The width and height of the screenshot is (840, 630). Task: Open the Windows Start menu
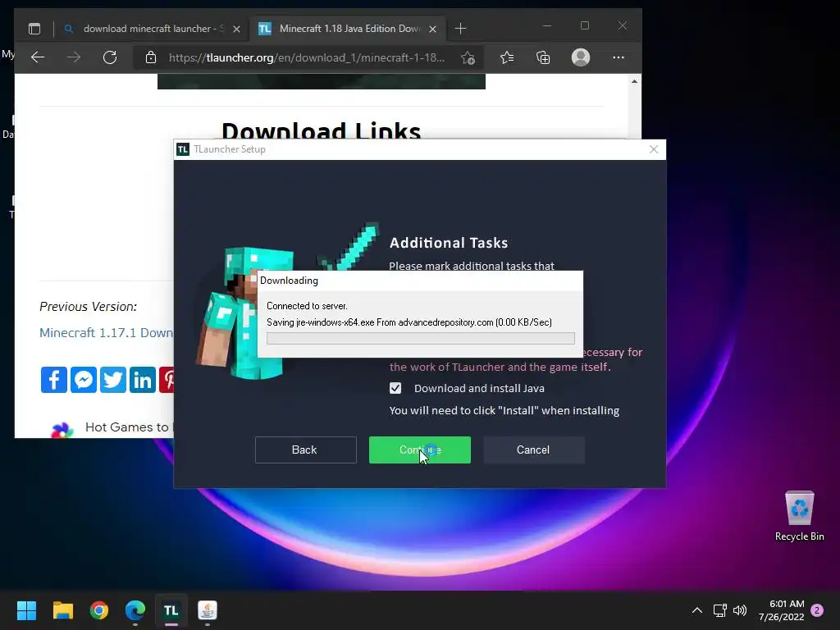(x=26, y=610)
